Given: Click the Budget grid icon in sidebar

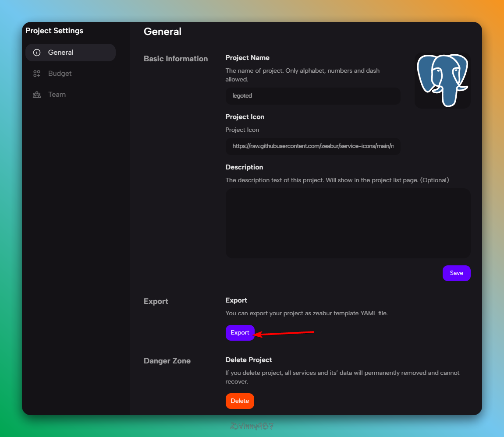Looking at the screenshot, I should [37, 74].
